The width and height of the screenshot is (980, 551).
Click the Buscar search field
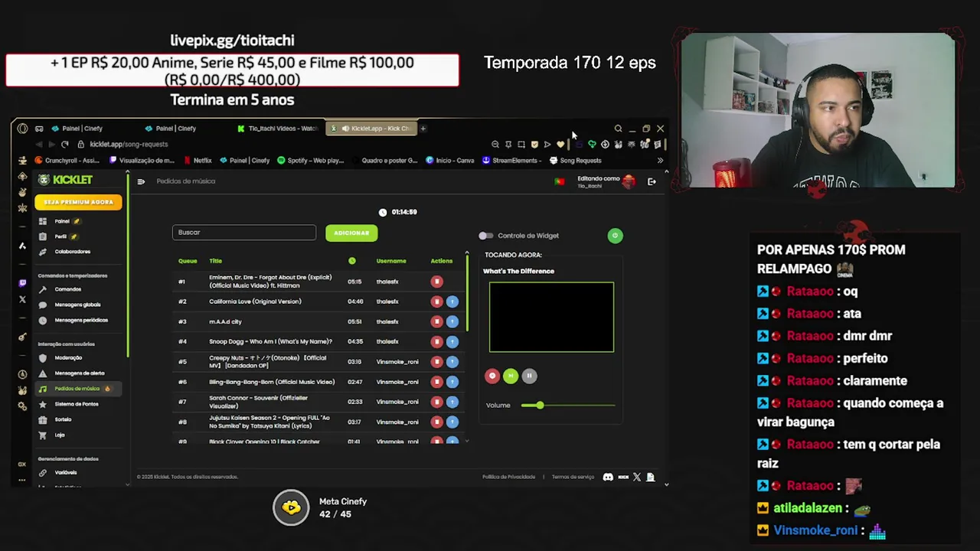coord(244,233)
